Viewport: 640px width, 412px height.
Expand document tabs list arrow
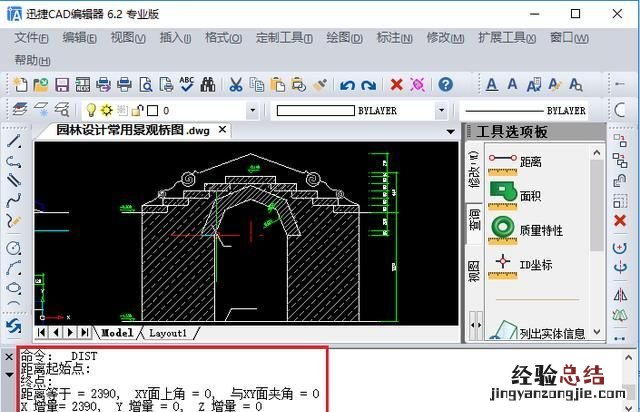pos(451,132)
